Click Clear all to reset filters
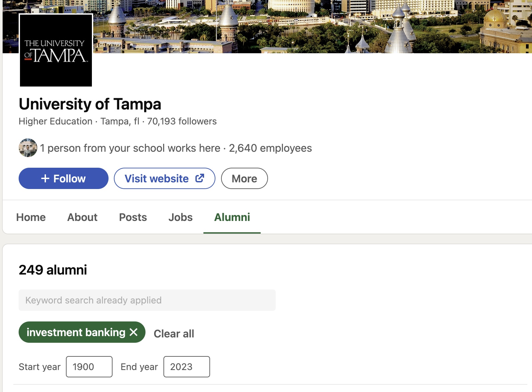532x392 pixels. tap(174, 333)
